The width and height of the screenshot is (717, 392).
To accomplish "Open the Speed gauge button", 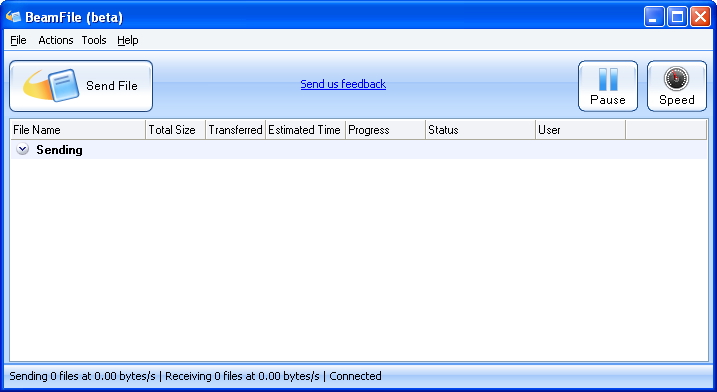I will [x=677, y=86].
